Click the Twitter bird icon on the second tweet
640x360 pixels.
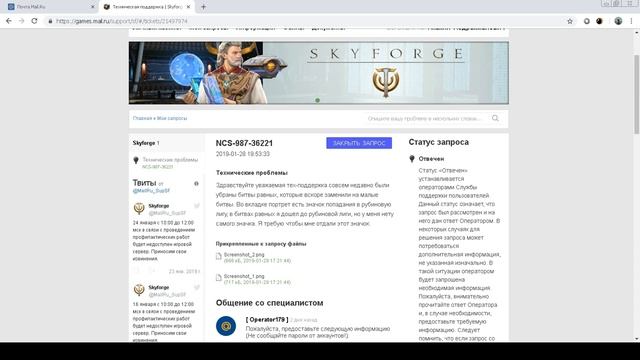point(197,287)
